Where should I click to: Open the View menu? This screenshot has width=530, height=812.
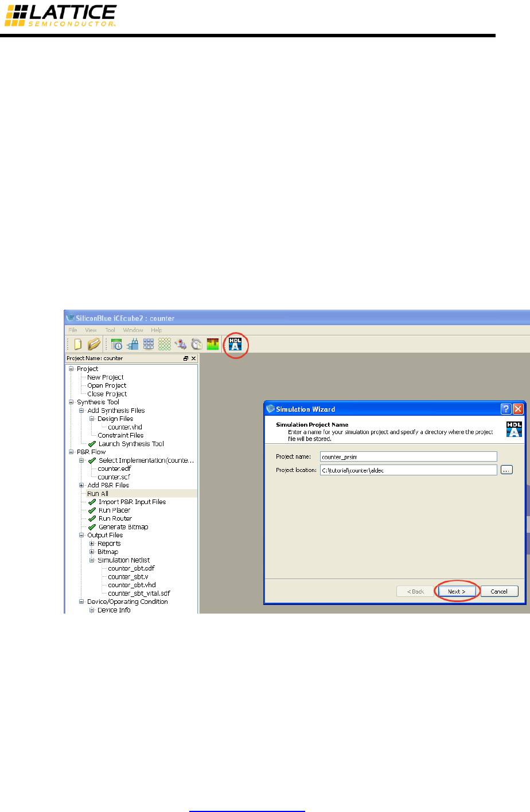click(91, 330)
